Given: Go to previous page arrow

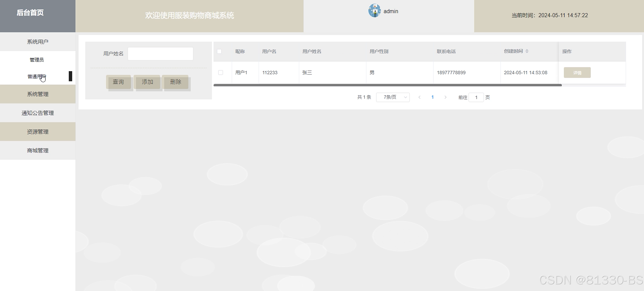Looking at the screenshot, I should (x=419, y=97).
